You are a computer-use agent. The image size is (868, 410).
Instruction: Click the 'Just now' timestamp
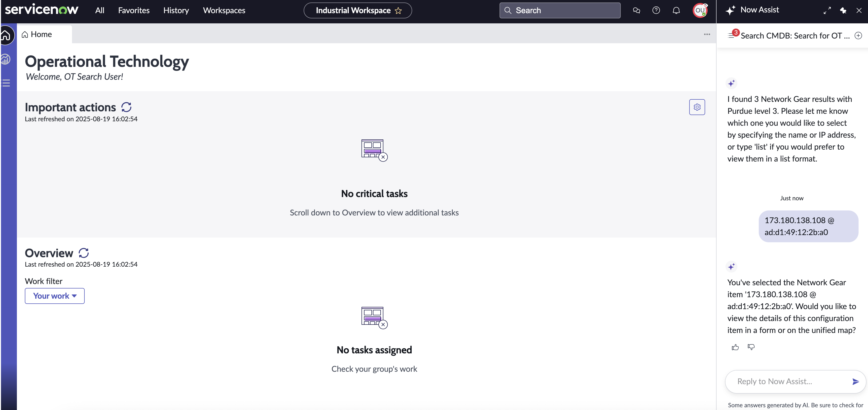point(792,198)
